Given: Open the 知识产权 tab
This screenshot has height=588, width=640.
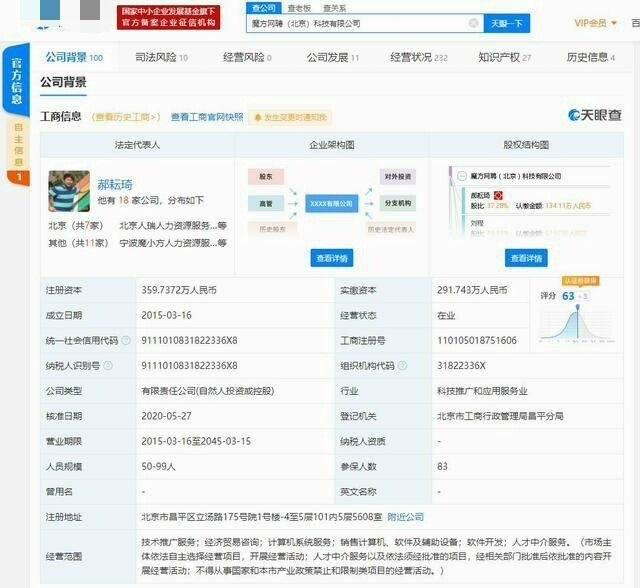Looking at the screenshot, I should 504,58.
